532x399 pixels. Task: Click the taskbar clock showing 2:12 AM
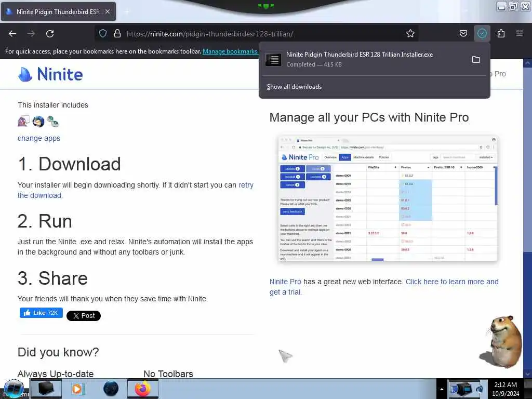[506, 389]
